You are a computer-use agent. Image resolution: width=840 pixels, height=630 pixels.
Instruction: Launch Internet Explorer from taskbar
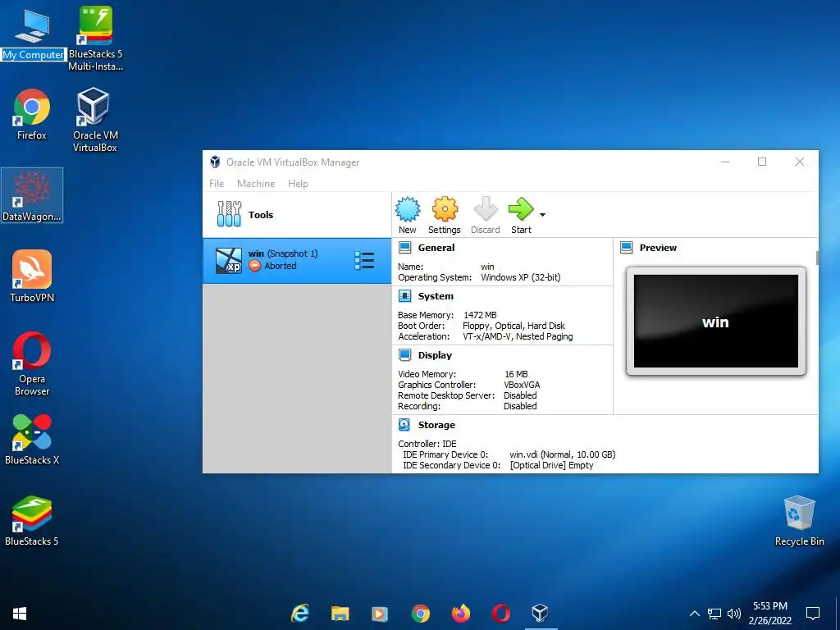(x=300, y=614)
